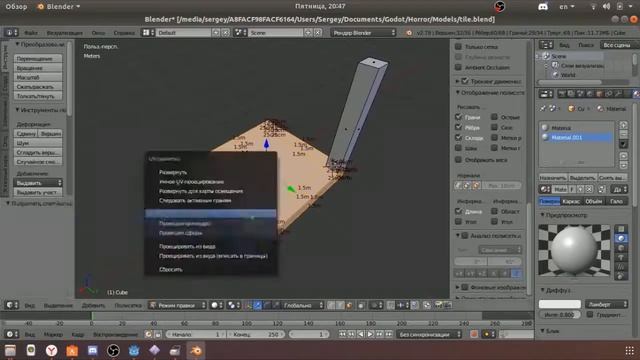Choose Развернуть для карты освещения entry
The height and width of the screenshot is (360, 640).
[x=201, y=191]
